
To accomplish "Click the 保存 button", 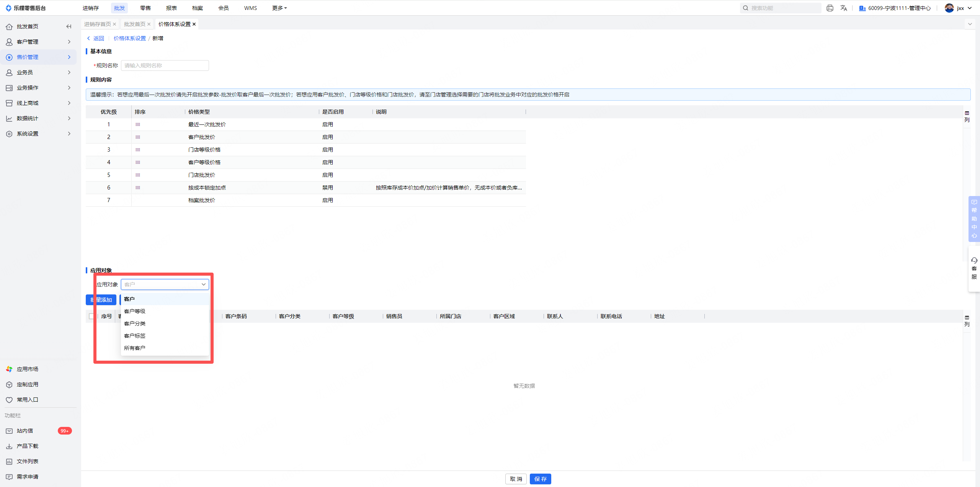I will (540, 479).
